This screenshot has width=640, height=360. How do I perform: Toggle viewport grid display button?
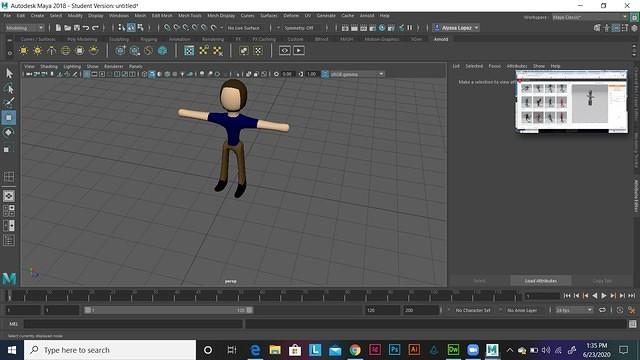tap(87, 74)
